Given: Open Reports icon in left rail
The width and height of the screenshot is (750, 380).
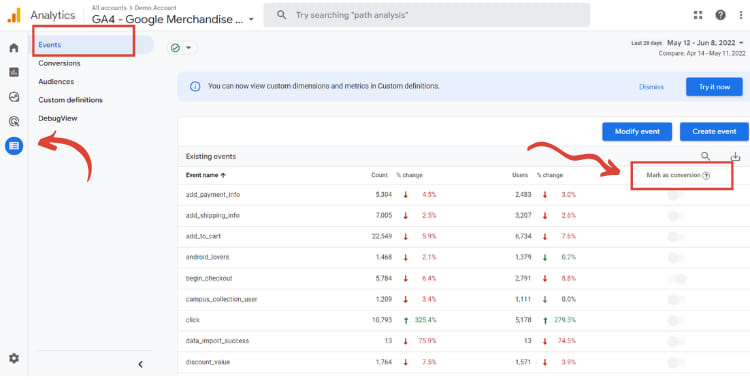Looking at the screenshot, I should pos(14,72).
